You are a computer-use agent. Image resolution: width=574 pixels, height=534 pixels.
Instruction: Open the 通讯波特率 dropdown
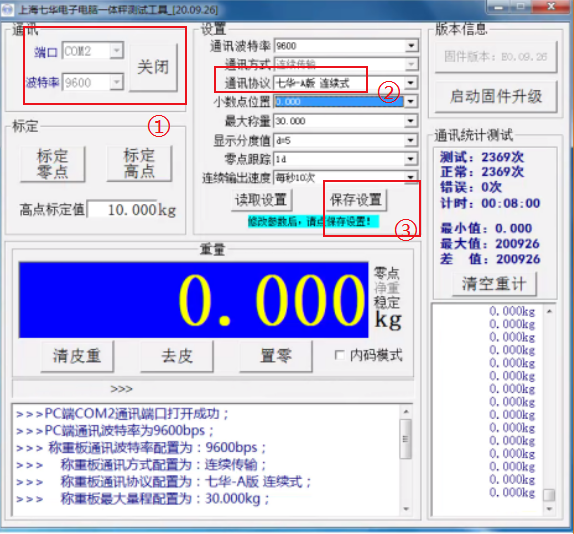[x=411, y=46]
